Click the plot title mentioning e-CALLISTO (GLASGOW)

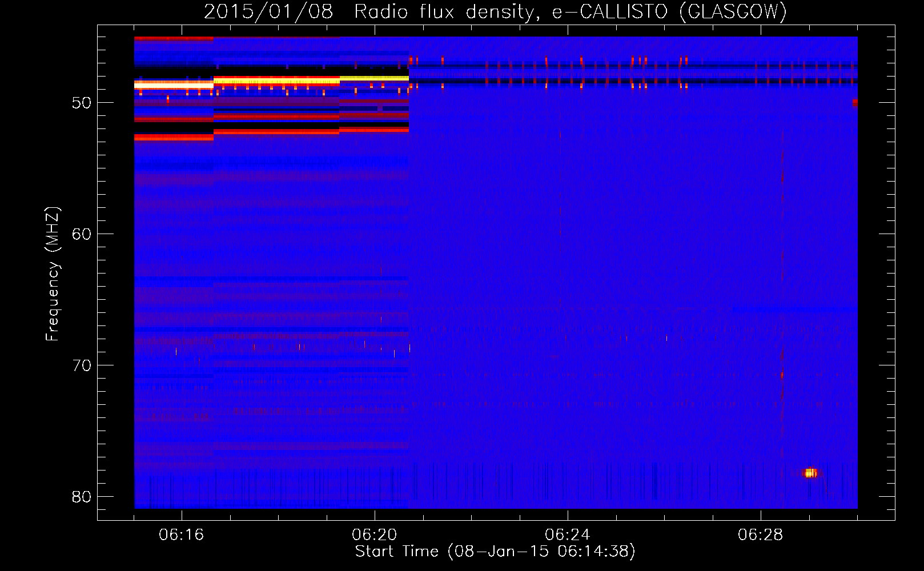pyautogui.click(x=495, y=11)
